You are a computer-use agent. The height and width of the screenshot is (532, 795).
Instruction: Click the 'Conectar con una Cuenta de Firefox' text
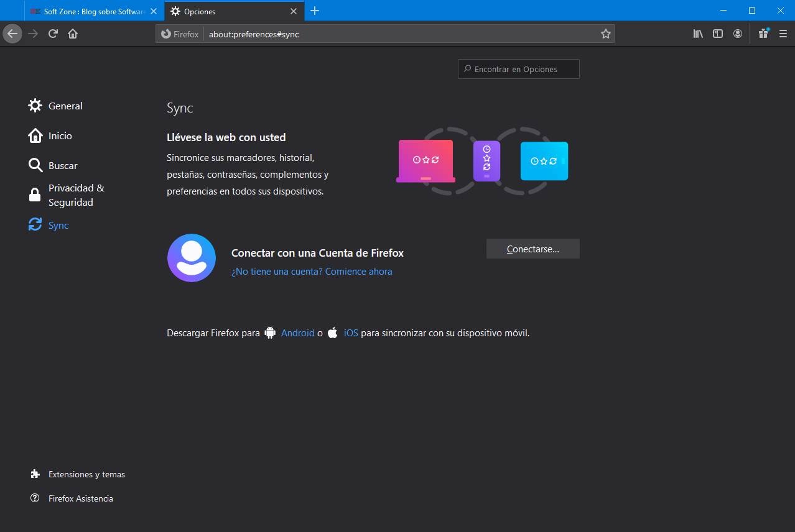point(317,253)
